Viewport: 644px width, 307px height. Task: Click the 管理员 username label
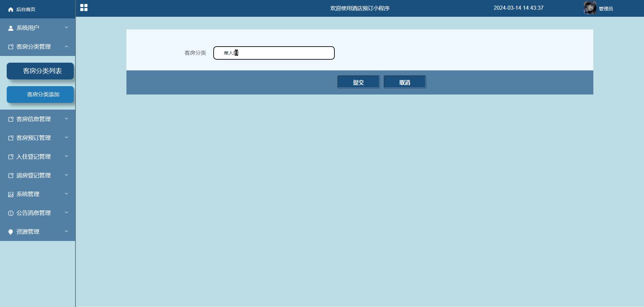coord(606,9)
